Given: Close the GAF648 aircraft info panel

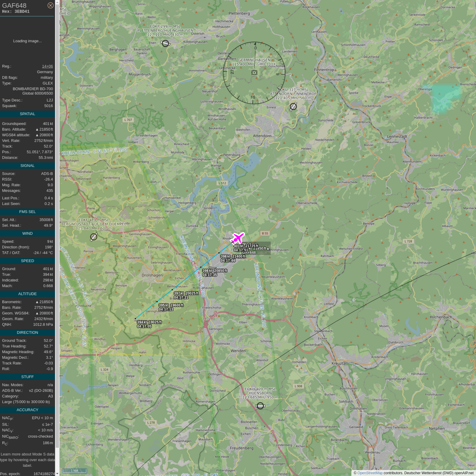Looking at the screenshot, I should coord(50,5).
